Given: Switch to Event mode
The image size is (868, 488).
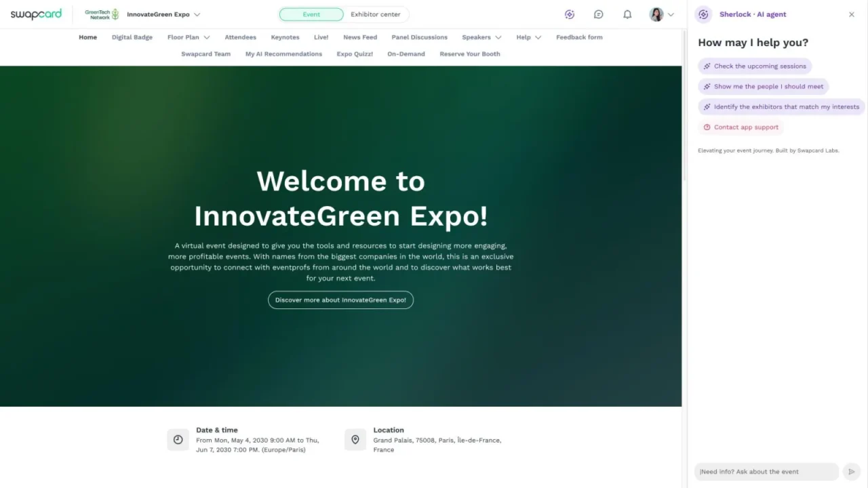Looking at the screenshot, I should click(311, 14).
